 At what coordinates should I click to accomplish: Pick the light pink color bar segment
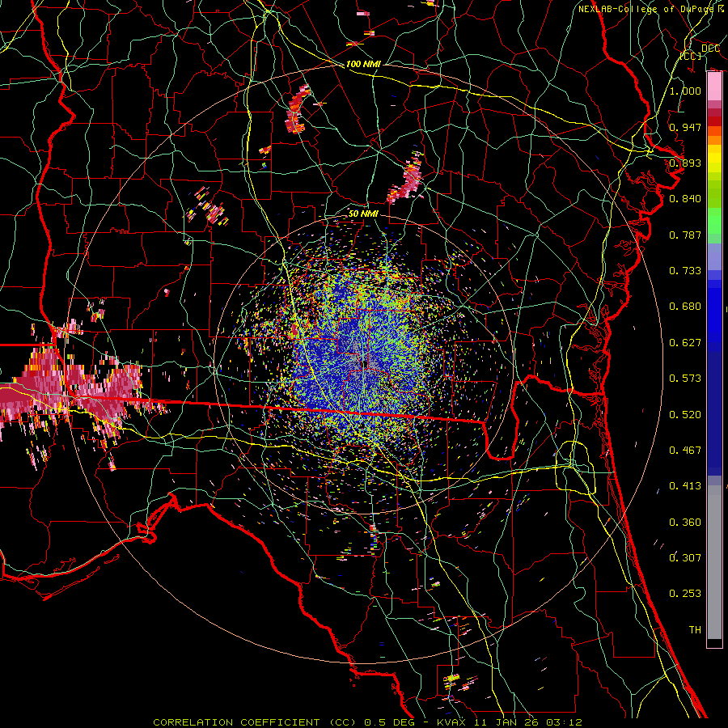pyautogui.click(x=715, y=87)
